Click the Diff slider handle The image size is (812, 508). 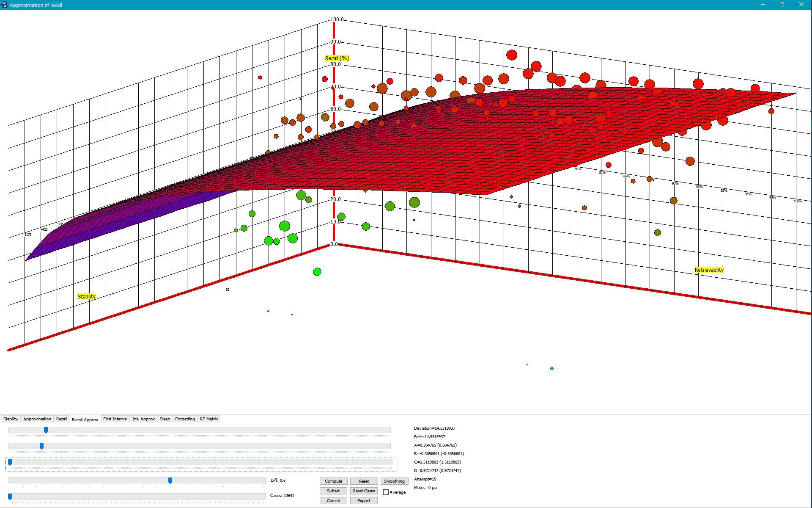(x=170, y=480)
